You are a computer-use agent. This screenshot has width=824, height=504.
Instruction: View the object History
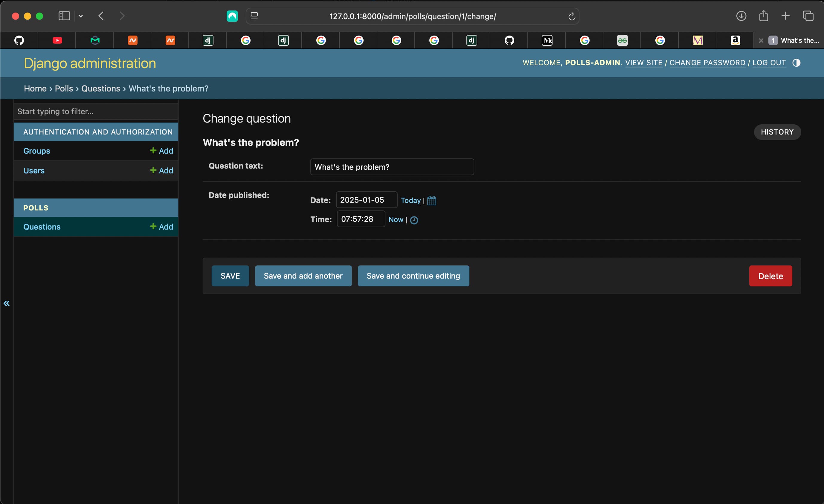tap(777, 132)
